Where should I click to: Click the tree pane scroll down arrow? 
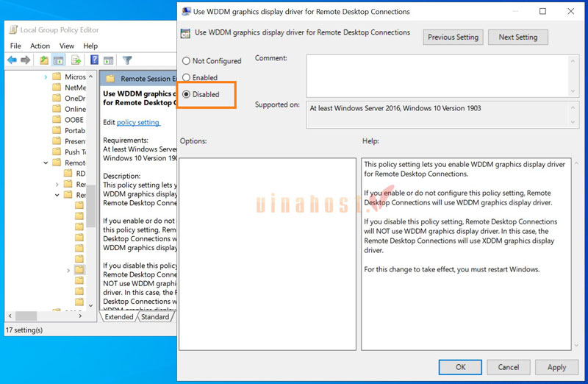[x=90, y=306]
